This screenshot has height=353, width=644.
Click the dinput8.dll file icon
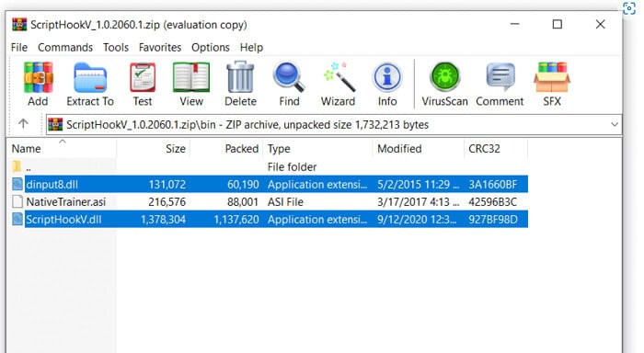(x=17, y=184)
